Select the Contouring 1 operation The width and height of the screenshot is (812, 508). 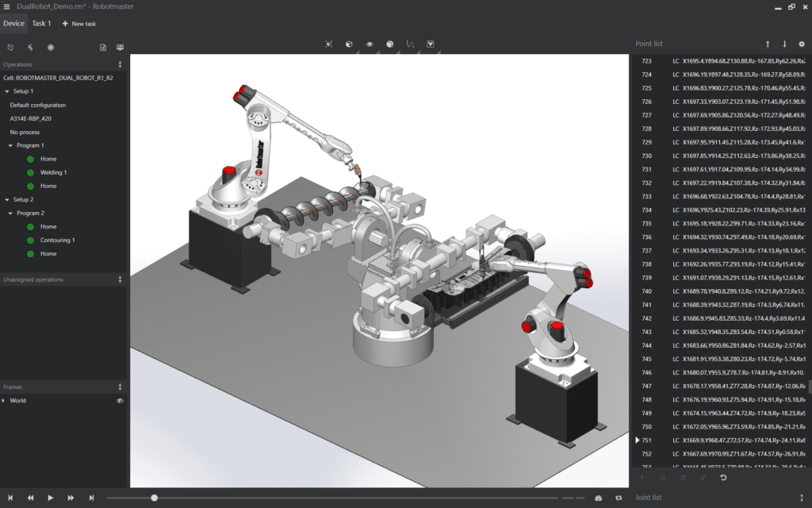57,240
